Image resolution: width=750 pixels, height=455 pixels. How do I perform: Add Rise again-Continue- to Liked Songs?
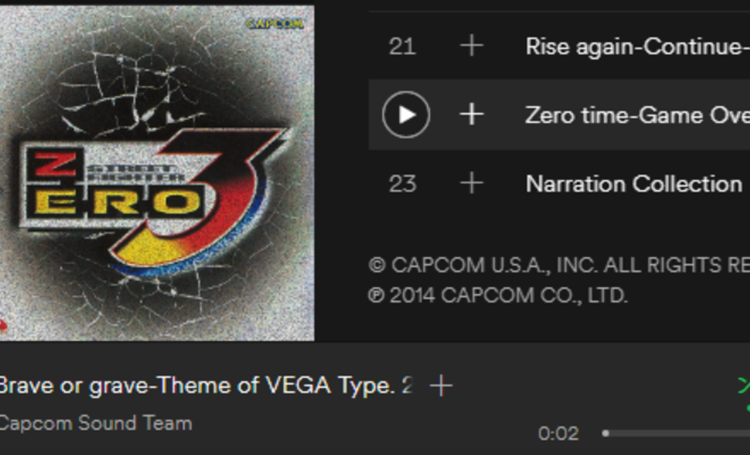click(x=471, y=46)
